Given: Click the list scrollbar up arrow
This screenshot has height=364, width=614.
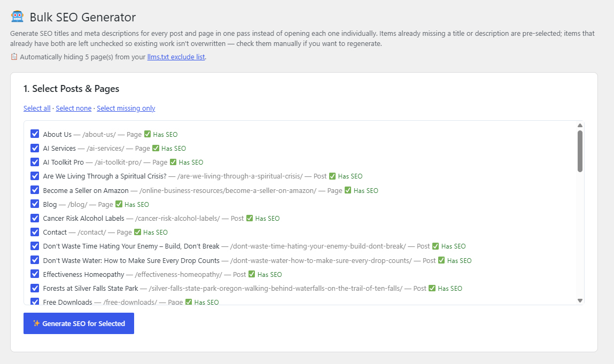Looking at the screenshot, I should 580,126.
